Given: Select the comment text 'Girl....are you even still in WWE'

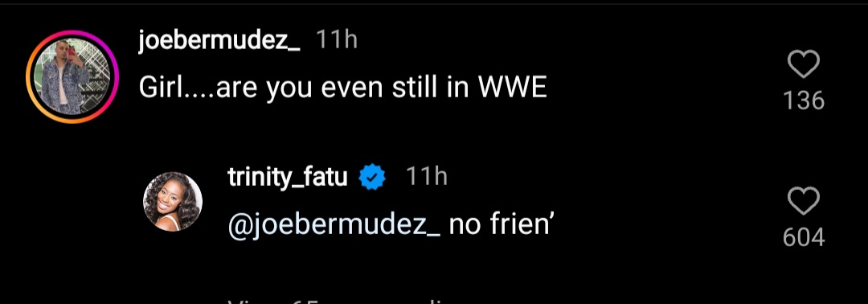Looking at the screenshot, I should coord(342,88).
